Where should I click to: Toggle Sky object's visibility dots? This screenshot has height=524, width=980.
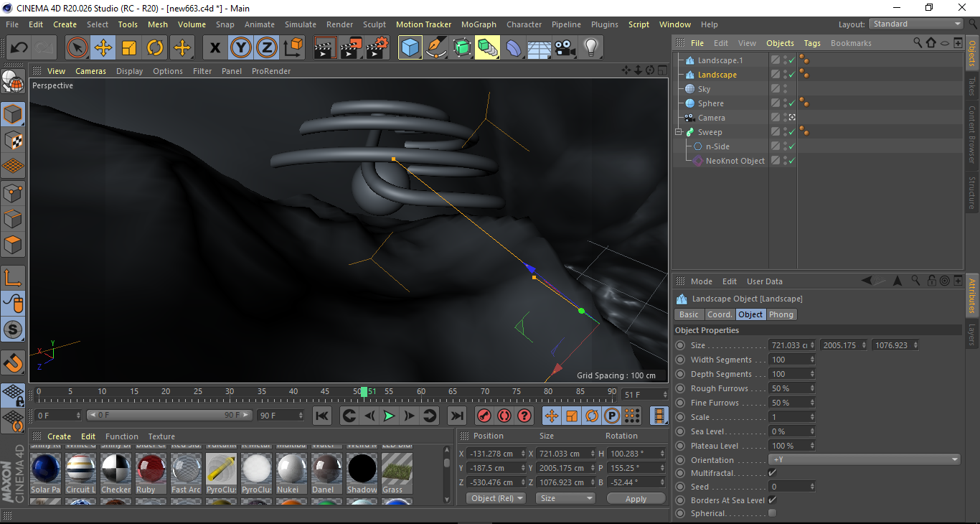785,89
